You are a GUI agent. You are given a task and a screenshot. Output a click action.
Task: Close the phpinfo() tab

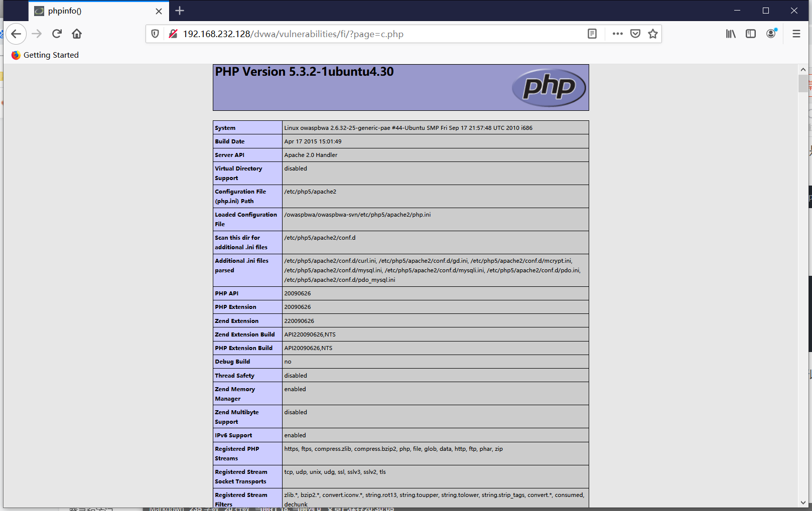(x=159, y=11)
